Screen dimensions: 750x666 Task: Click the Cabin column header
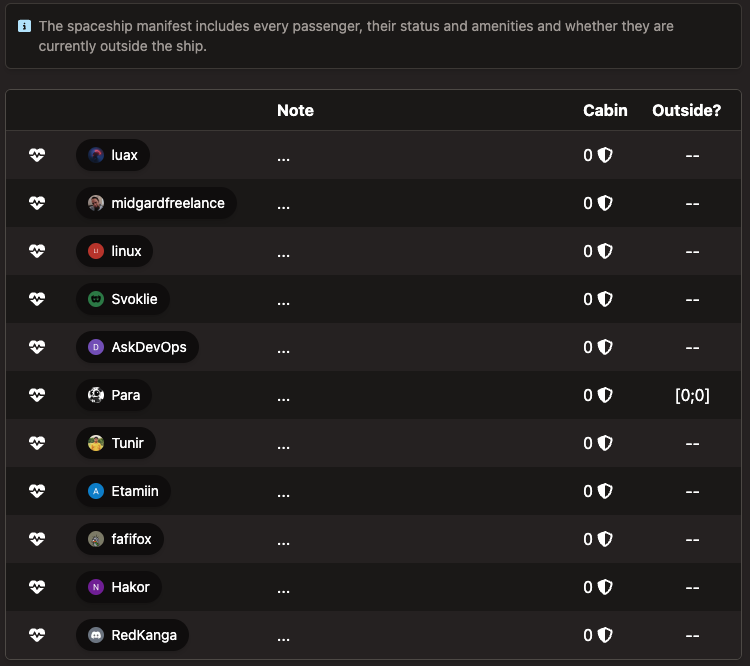point(605,111)
